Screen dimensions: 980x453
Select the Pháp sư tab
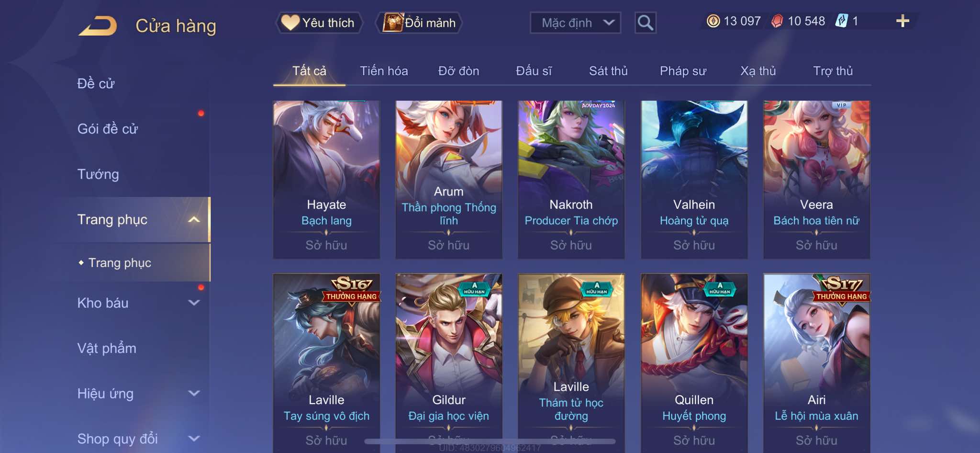[x=683, y=71]
